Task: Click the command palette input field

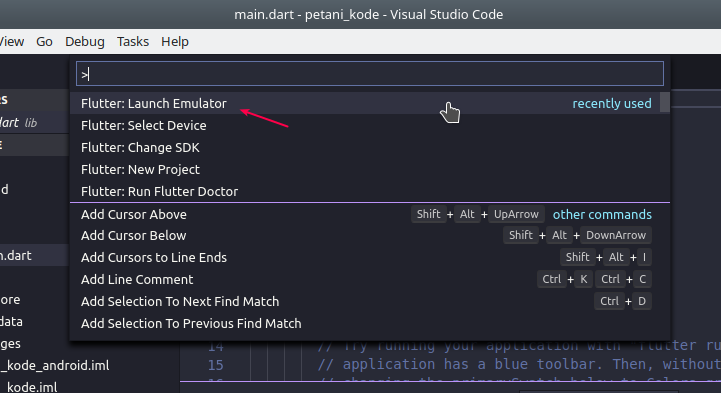Action: point(370,74)
